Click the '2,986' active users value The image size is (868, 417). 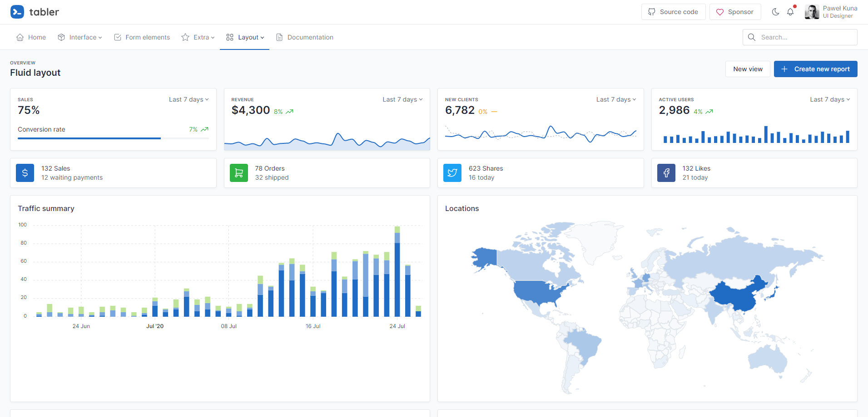(674, 110)
